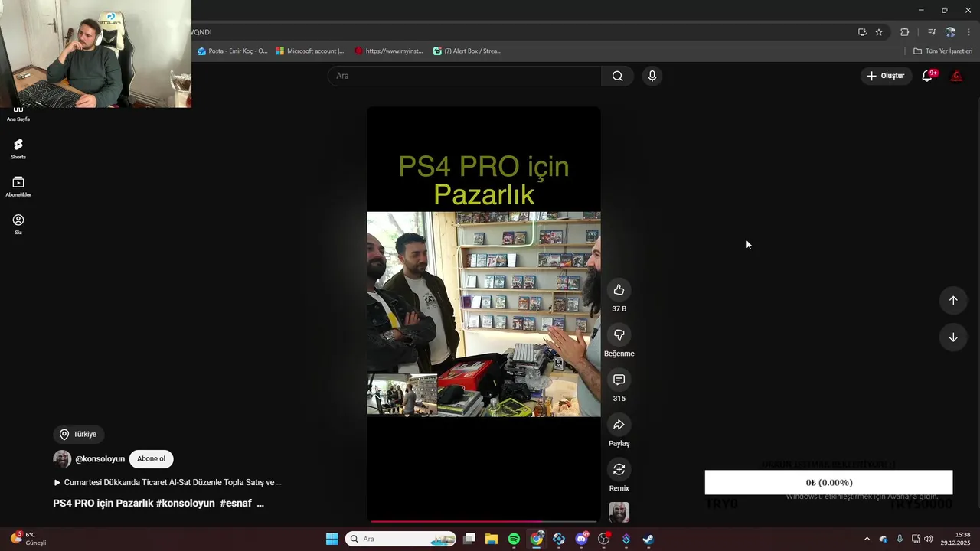Subscribe with the Abone ol button
Screen dimensions: 980x551
(x=151, y=459)
